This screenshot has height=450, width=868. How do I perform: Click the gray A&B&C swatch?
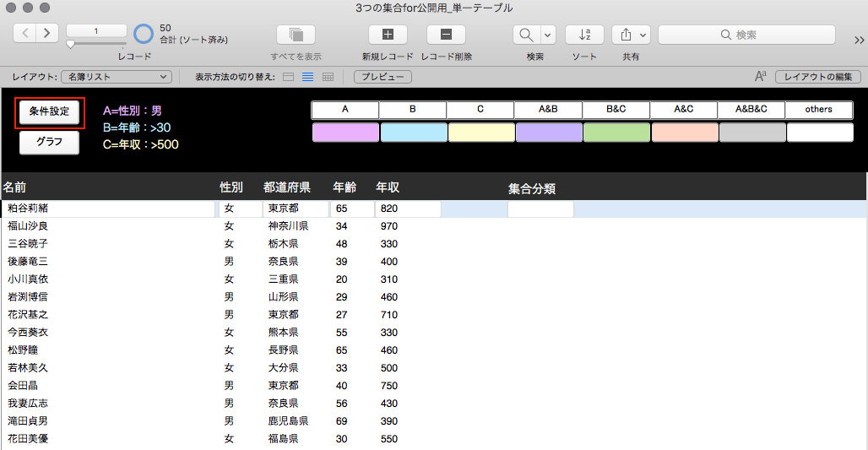click(x=752, y=133)
